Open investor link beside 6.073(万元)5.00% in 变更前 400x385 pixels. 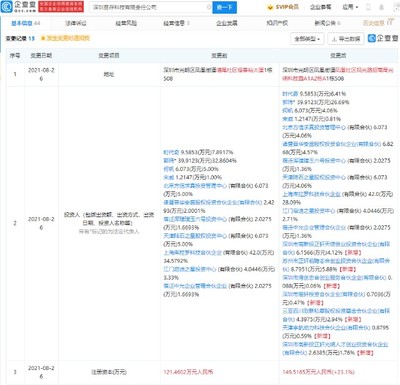click(168, 169)
